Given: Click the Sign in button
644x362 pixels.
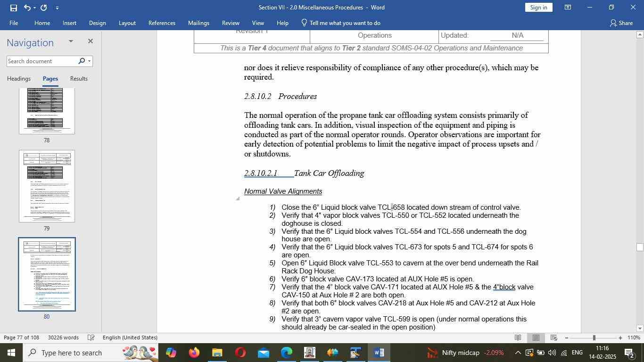Looking at the screenshot, I should pyautogui.click(x=538, y=8).
